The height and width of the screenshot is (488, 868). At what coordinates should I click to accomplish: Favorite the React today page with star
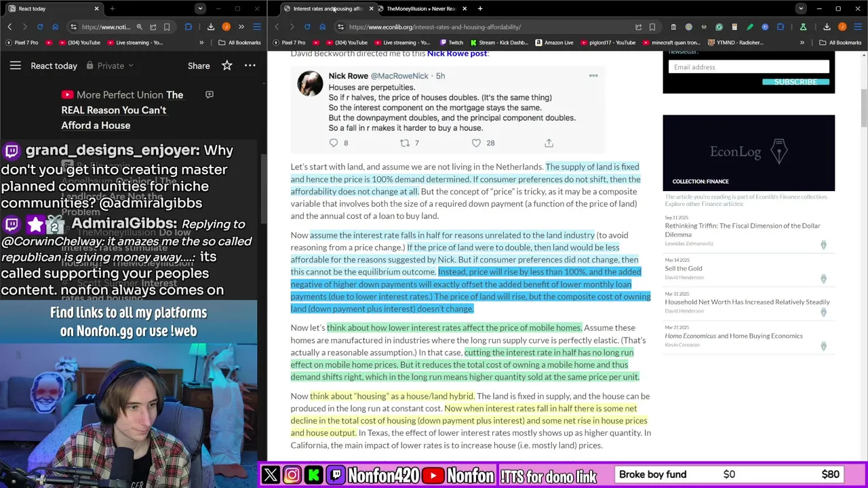227,66
